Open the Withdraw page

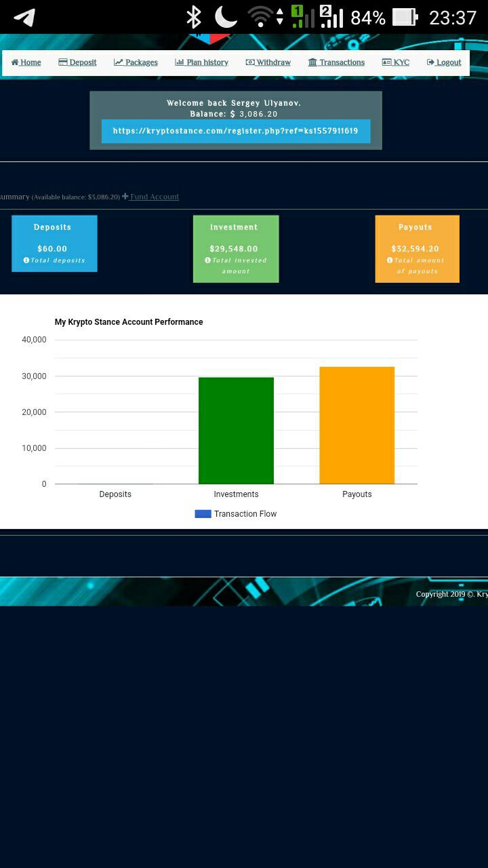point(268,62)
